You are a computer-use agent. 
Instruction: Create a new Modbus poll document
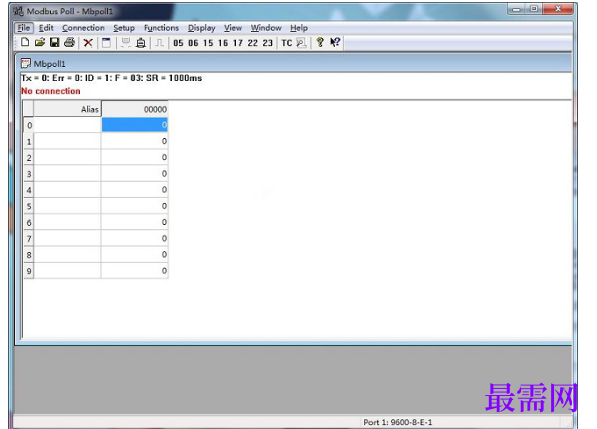point(25,43)
